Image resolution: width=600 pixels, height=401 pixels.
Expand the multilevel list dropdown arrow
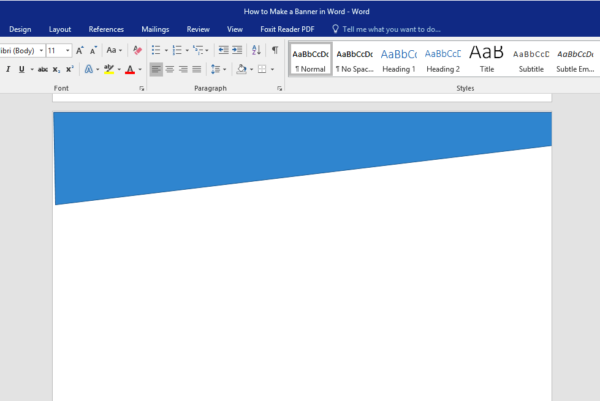click(207, 51)
